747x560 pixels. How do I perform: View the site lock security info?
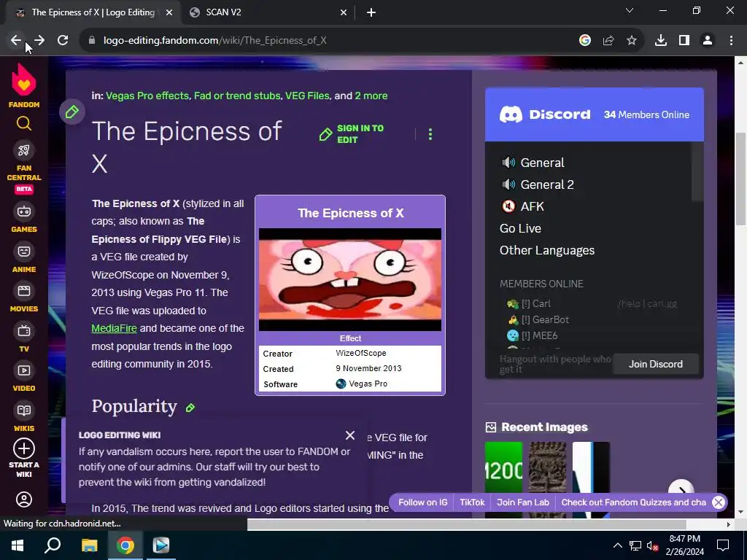92,41
